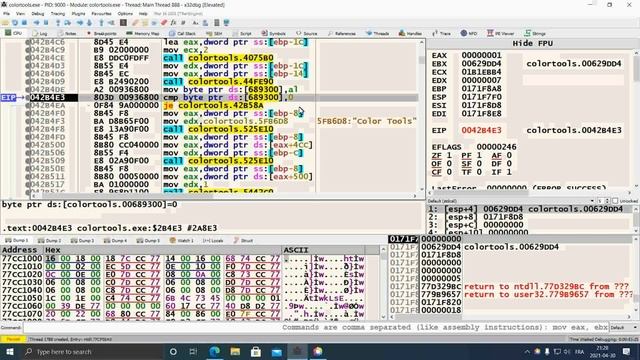Open the File menu

point(7,13)
